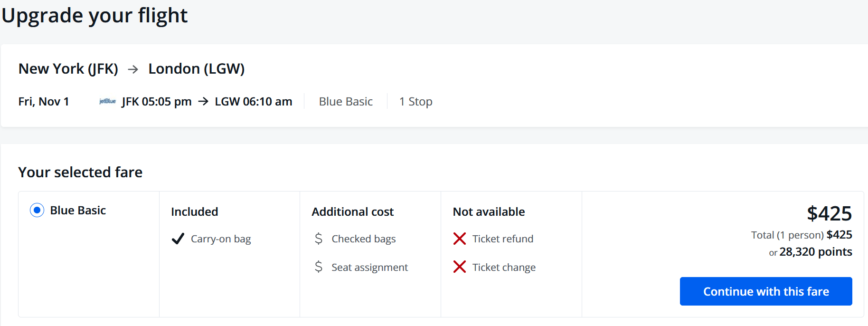Click the red X beside Ticket change
Viewport: 868px width, 326px height.
click(x=460, y=267)
